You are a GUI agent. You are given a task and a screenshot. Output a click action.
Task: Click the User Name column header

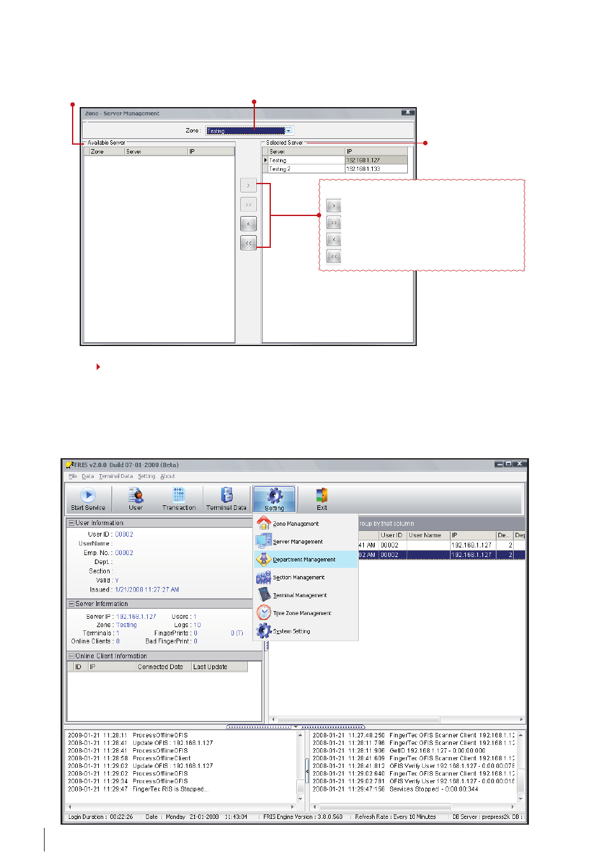pos(428,535)
